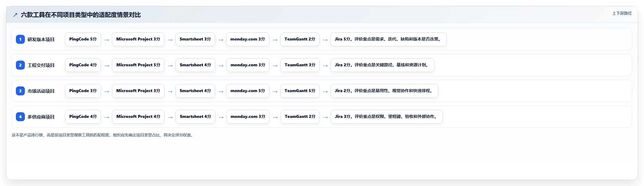
Task: Click TeamGantt 5分 chip
Action: (x=300, y=91)
